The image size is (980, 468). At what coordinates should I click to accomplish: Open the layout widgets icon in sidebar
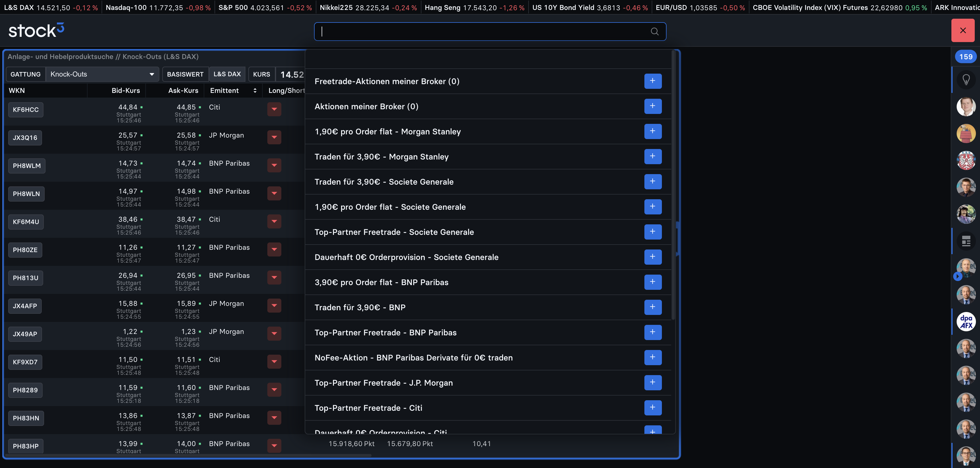(x=966, y=241)
